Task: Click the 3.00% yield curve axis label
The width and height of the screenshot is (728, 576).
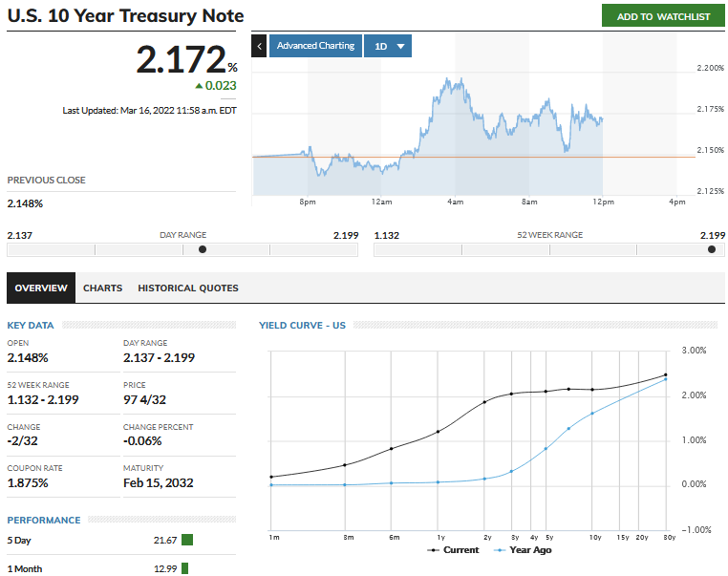Action: click(694, 350)
